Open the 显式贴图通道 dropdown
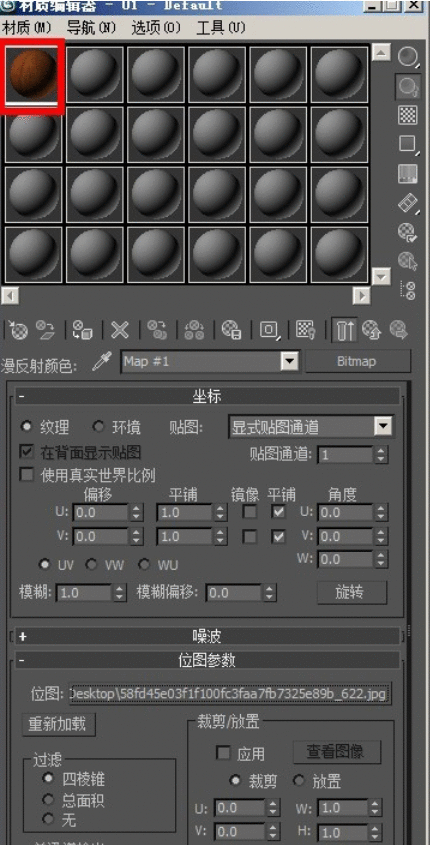The image size is (430, 845). [383, 427]
